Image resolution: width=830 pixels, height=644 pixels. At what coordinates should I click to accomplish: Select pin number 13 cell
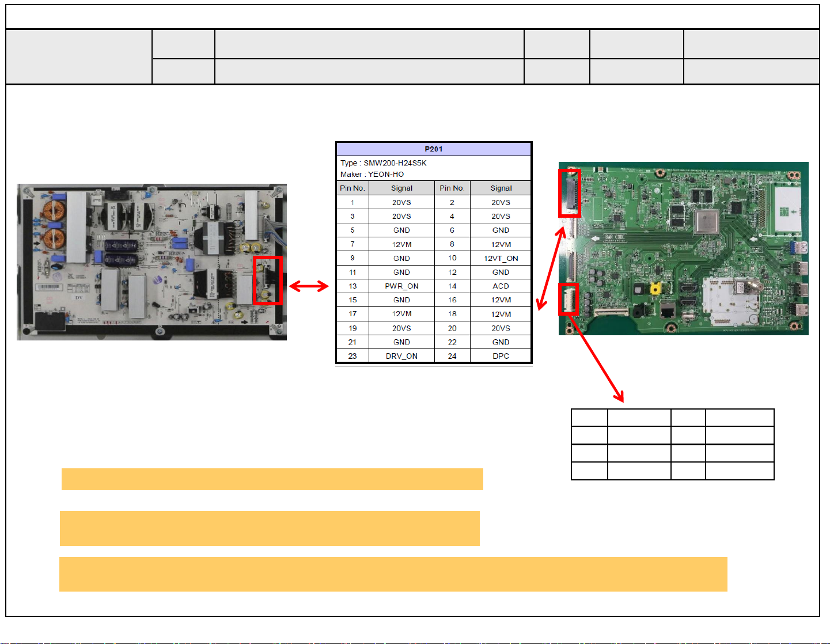click(353, 286)
